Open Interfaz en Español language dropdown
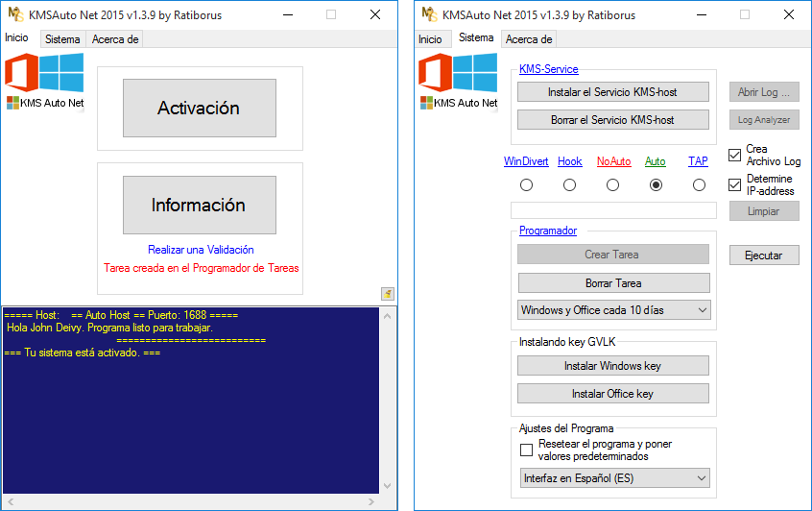 (x=614, y=477)
